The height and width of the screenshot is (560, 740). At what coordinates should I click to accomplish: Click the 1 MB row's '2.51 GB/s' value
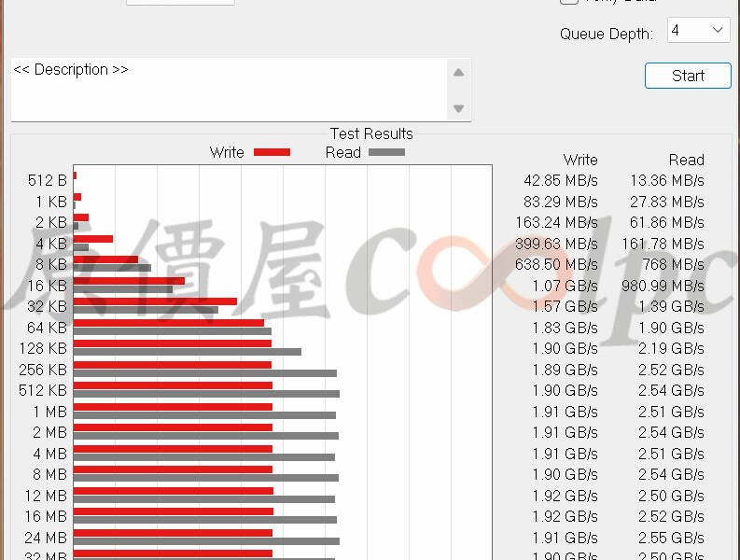(671, 412)
